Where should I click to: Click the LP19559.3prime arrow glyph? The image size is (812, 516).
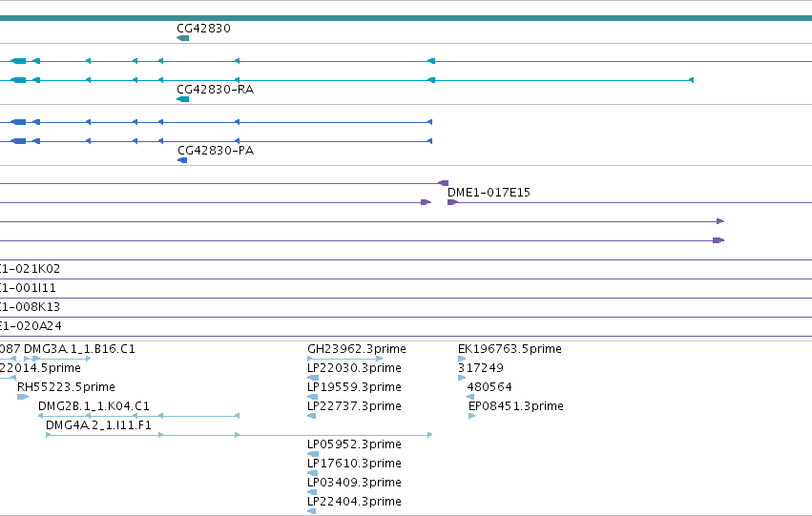pos(312,397)
